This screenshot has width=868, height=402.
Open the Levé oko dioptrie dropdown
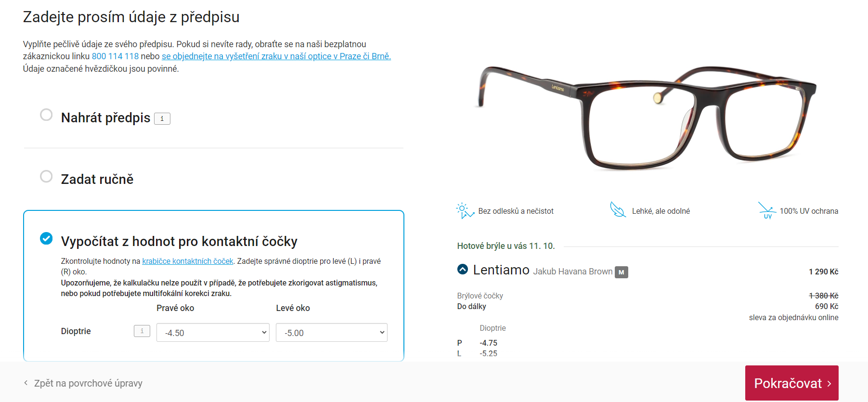(332, 333)
